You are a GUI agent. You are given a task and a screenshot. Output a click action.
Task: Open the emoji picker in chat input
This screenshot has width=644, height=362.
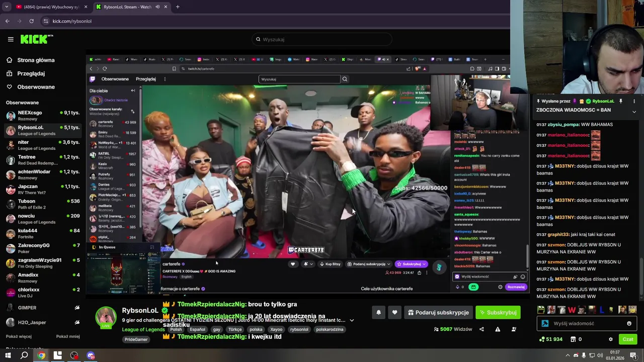tap(629, 324)
